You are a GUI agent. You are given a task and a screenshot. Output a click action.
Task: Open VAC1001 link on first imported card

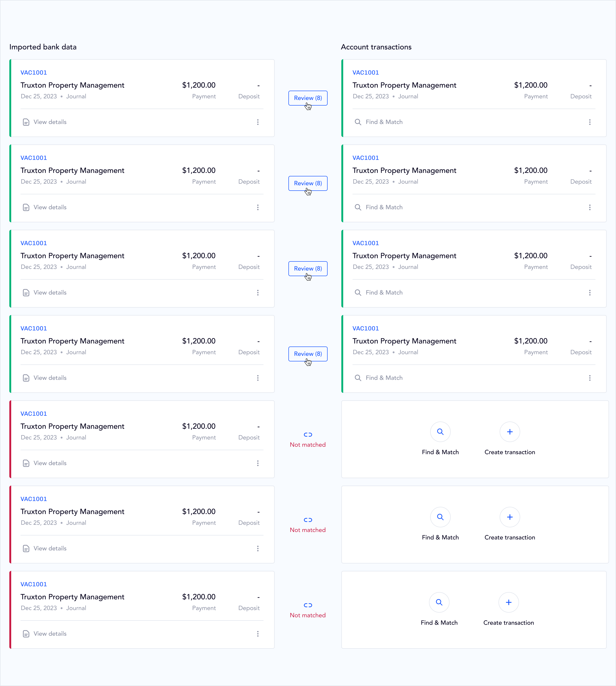pyautogui.click(x=34, y=72)
